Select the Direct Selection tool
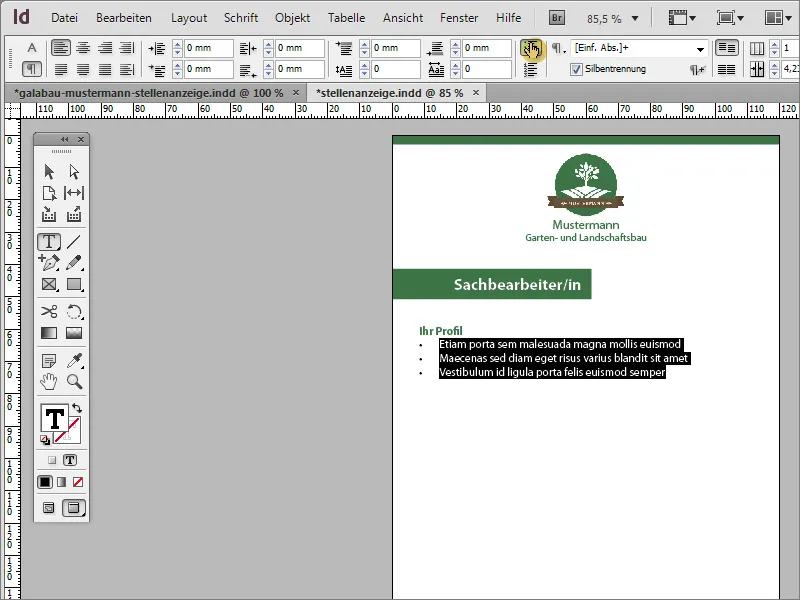The width and height of the screenshot is (800, 600). pyautogui.click(x=74, y=171)
